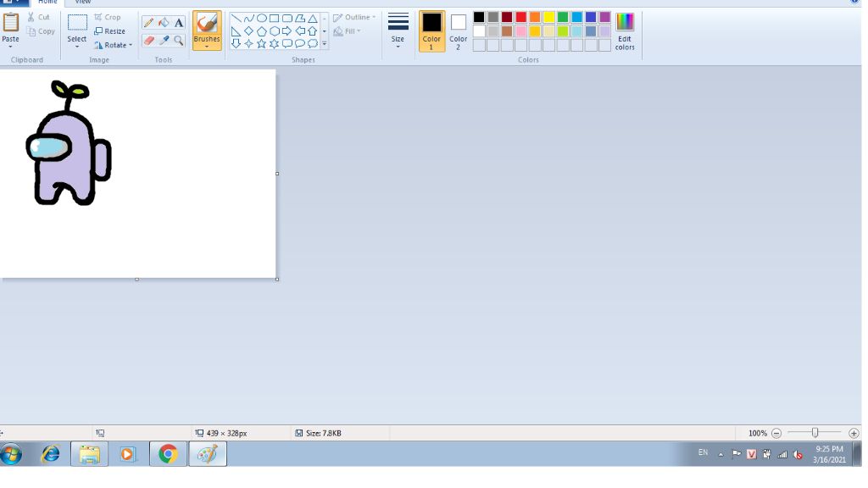Choose the Up arrow shape

pyautogui.click(x=313, y=31)
